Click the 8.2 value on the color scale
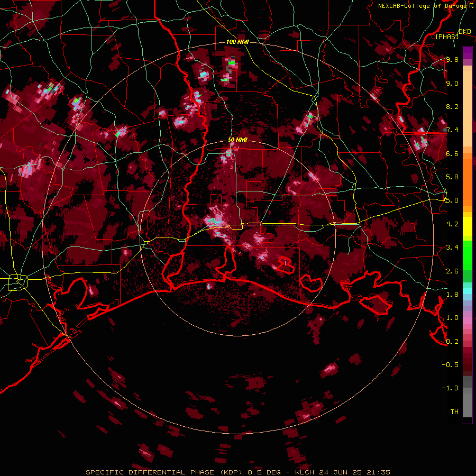The height and width of the screenshot is (476, 476). (452, 106)
